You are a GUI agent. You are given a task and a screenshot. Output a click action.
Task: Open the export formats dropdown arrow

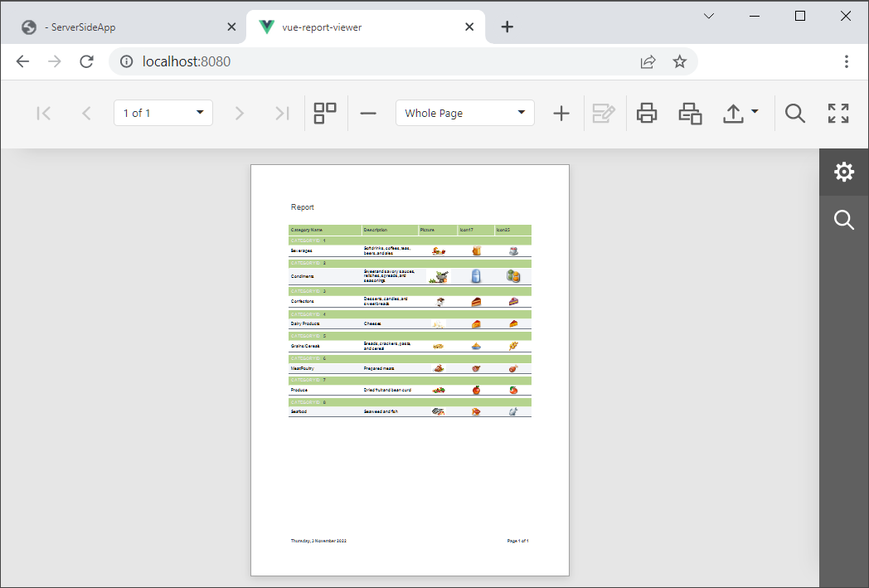pos(755,111)
